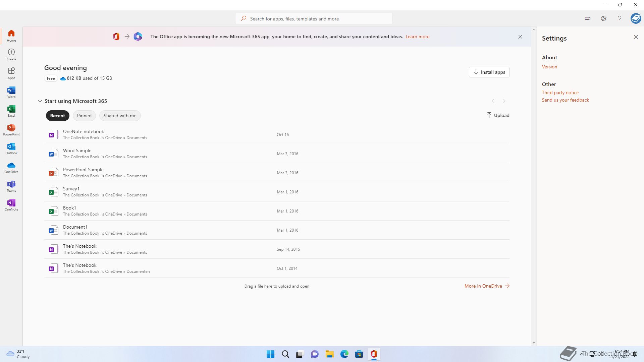Open Third party notice link

pyautogui.click(x=560, y=93)
